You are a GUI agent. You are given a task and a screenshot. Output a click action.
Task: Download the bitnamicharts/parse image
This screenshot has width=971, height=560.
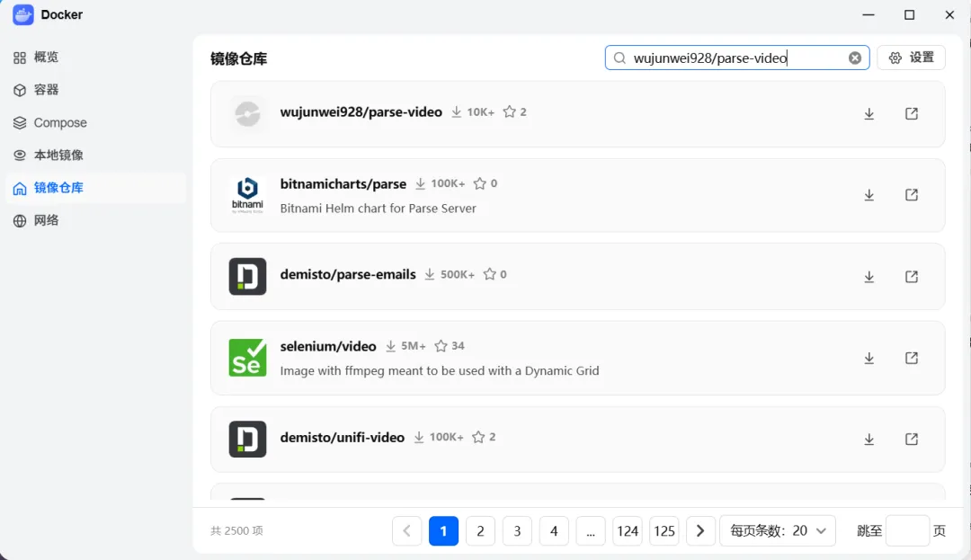click(869, 195)
